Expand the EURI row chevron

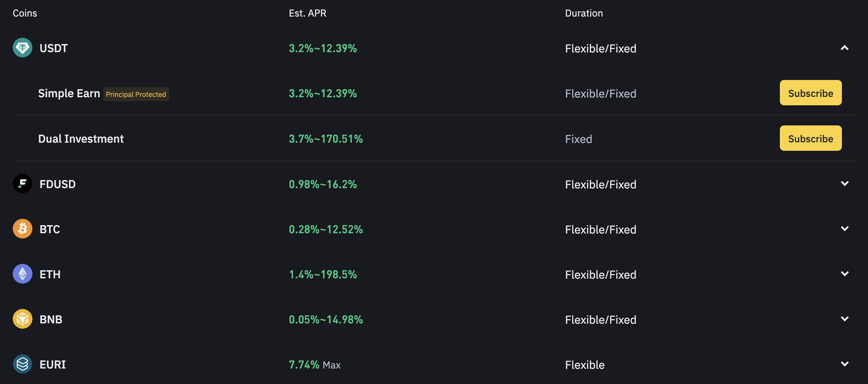click(x=844, y=364)
